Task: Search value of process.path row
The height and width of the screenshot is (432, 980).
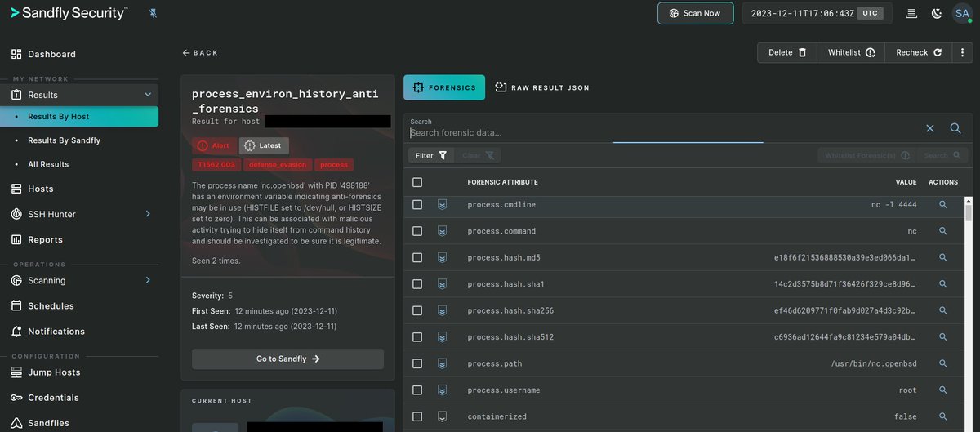Action: pos(942,363)
